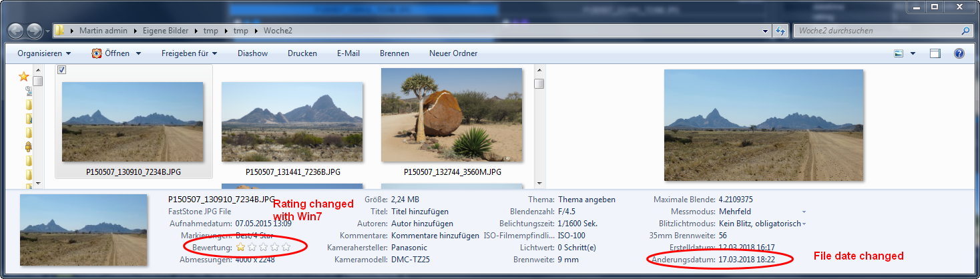Open the address bar history dropdown
Image resolution: width=980 pixels, height=279 pixels.
tap(765, 31)
